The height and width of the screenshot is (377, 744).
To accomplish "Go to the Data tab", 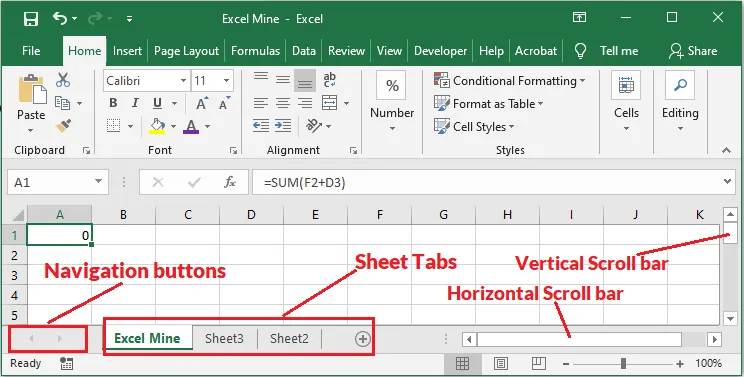I will coord(304,51).
